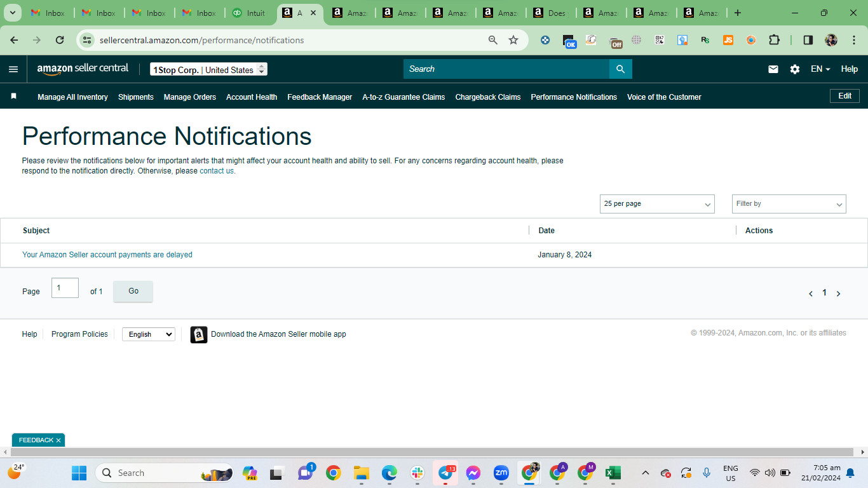Open the Shipments menu item
The image size is (868, 488).
136,97
